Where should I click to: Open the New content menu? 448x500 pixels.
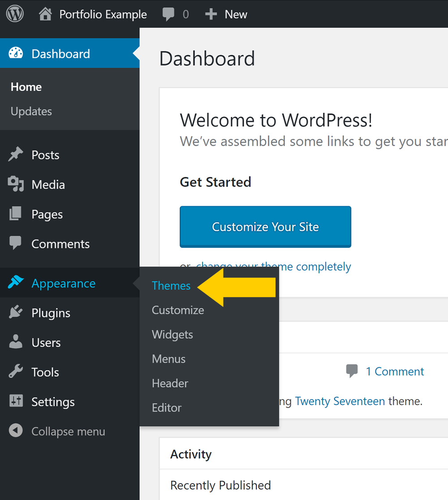tap(236, 14)
